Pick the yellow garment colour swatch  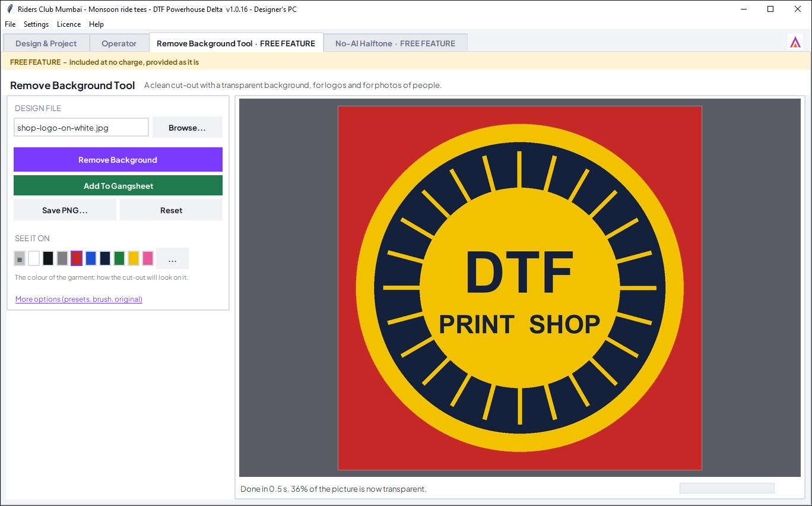pos(134,258)
